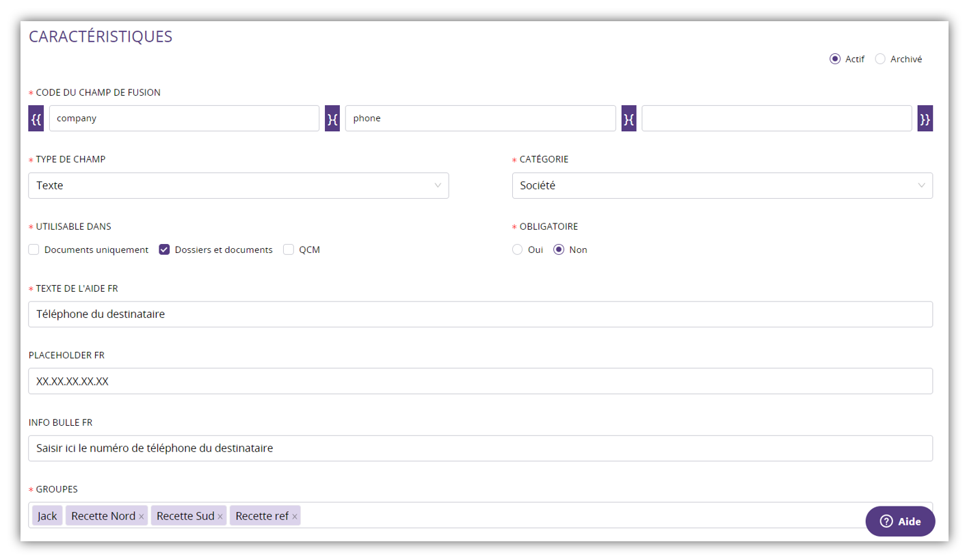Enable the QCM checkbox
The height and width of the screenshot is (557, 980).
tap(289, 249)
